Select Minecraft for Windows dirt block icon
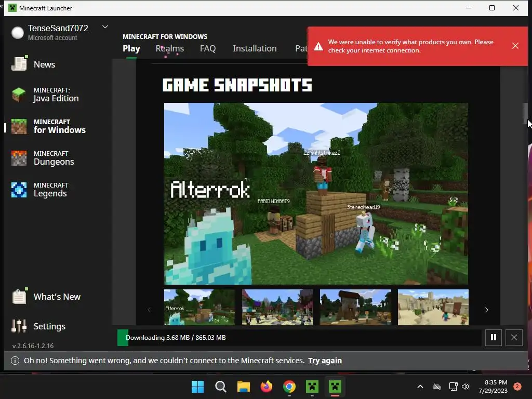This screenshot has height=399, width=532. coord(19,126)
